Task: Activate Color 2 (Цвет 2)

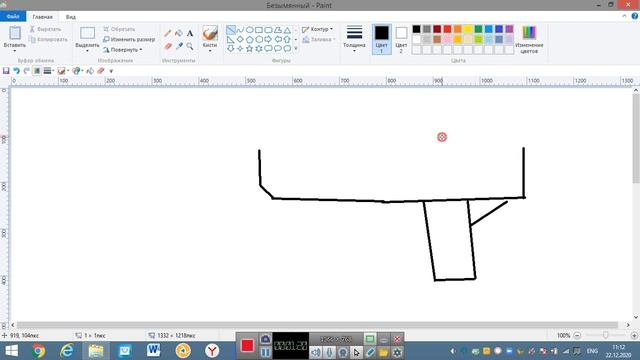Action: pyautogui.click(x=401, y=39)
